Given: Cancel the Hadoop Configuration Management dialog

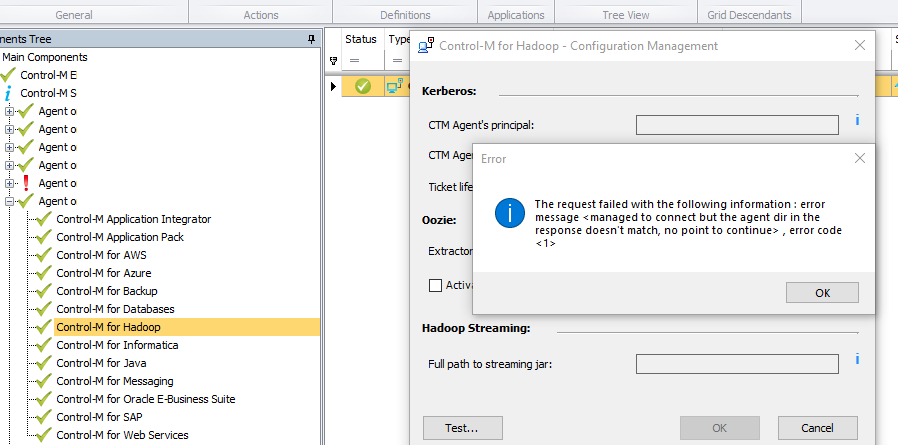Looking at the screenshot, I should click(816, 428).
